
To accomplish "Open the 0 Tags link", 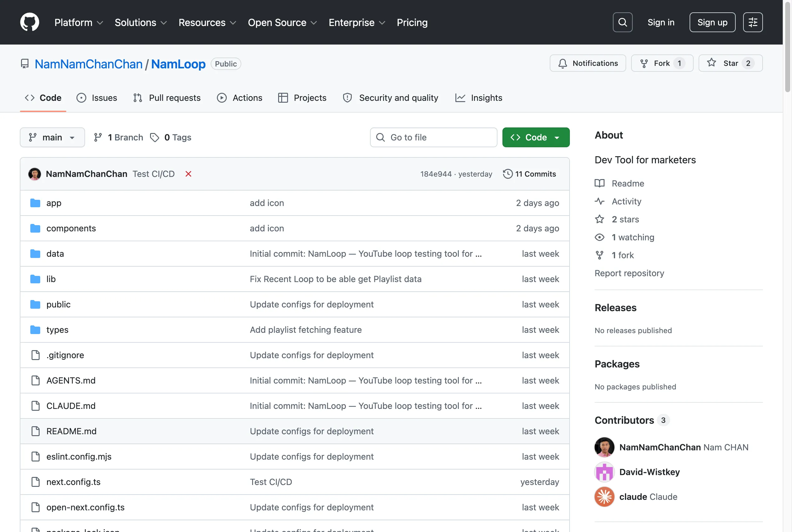I will coord(171,137).
